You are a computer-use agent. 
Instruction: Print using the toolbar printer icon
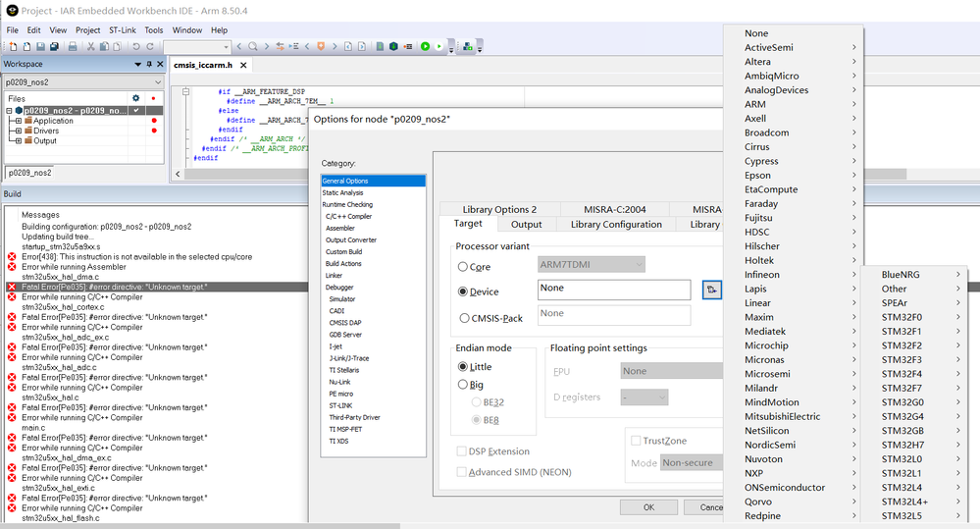[73, 46]
